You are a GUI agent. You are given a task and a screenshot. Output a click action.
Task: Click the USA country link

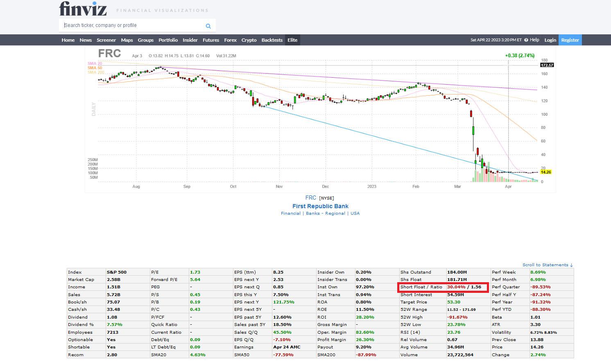[x=355, y=213]
